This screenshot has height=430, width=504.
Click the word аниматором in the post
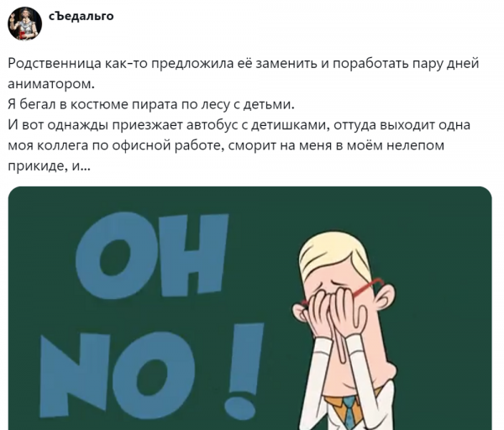(51, 84)
